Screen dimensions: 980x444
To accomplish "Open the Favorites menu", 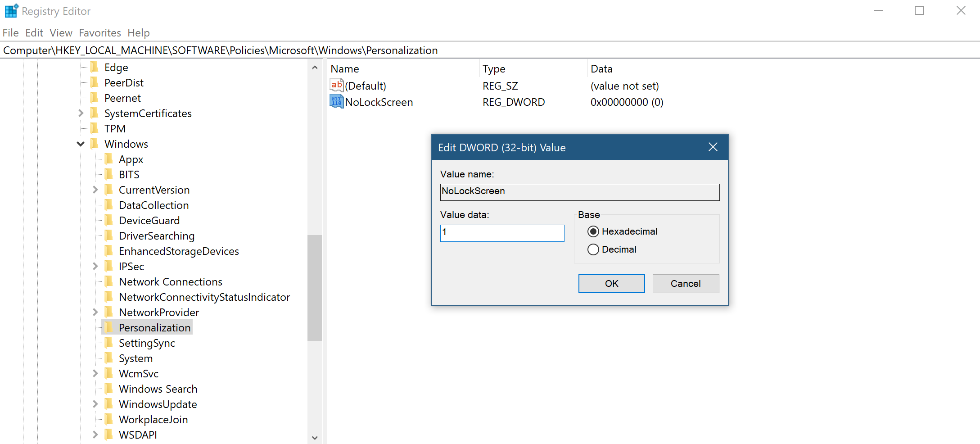I will tap(100, 33).
